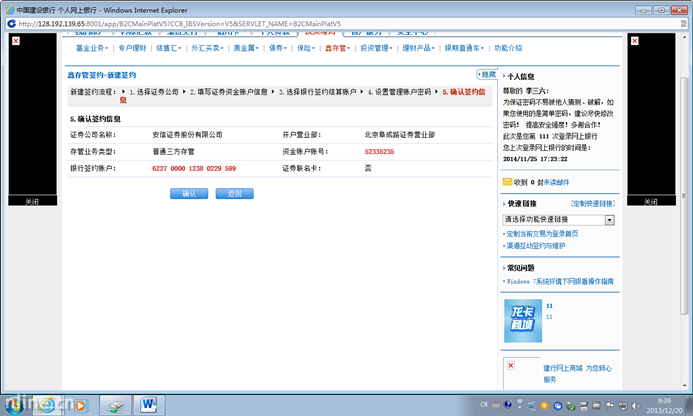
Task: Close the left black ad via red X
Action: [x=16, y=41]
